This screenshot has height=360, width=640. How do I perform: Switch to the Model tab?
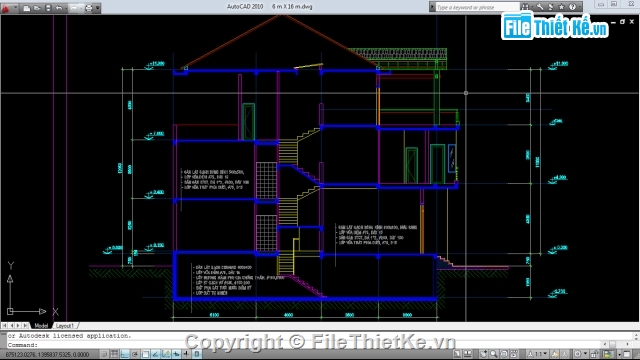click(41, 326)
